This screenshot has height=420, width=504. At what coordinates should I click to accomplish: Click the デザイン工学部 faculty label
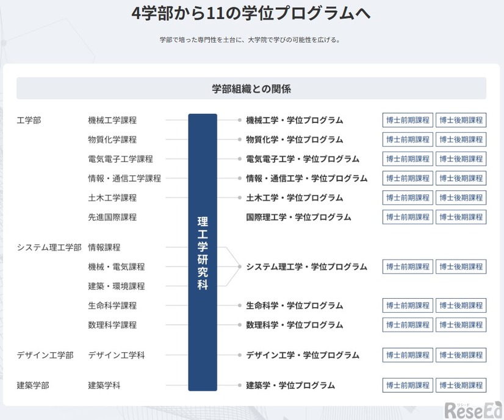45,355
